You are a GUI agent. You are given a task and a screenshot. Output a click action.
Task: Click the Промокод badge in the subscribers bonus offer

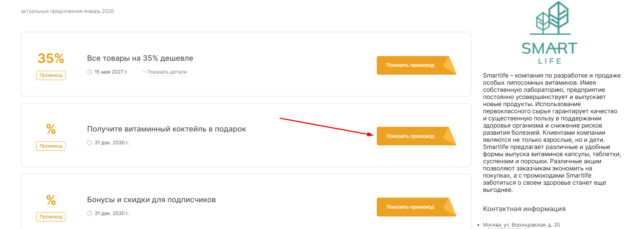[x=51, y=217]
